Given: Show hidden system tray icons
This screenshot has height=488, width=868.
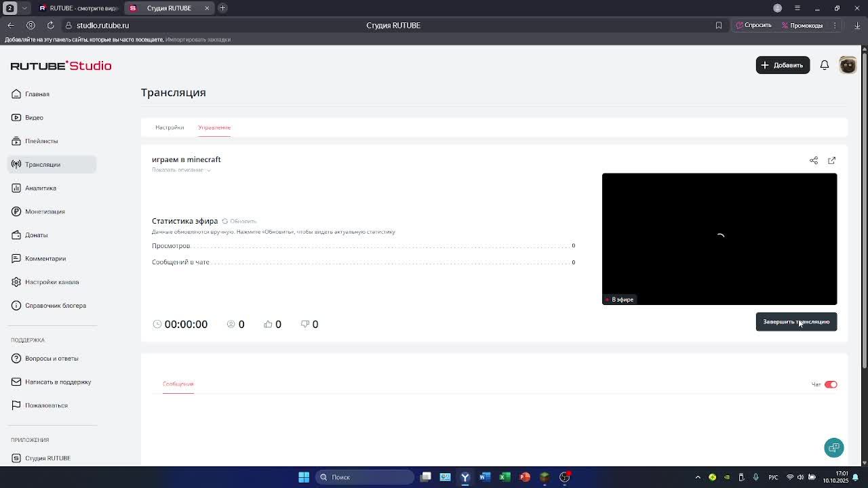Looking at the screenshot, I should coord(698,477).
